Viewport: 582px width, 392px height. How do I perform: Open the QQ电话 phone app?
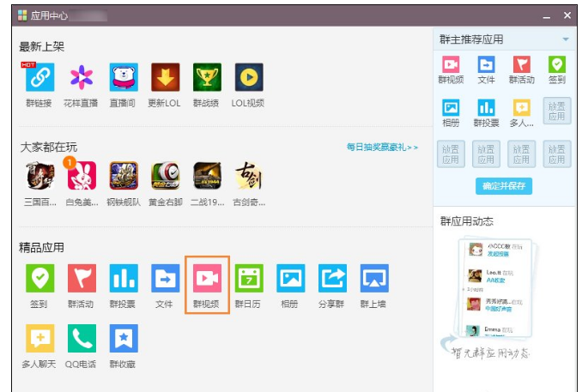pyautogui.click(x=82, y=338)
